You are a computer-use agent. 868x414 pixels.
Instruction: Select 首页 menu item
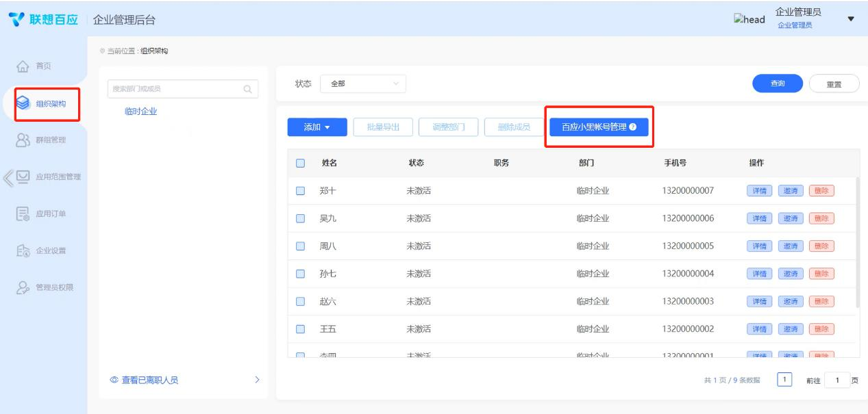pos(42,67)
